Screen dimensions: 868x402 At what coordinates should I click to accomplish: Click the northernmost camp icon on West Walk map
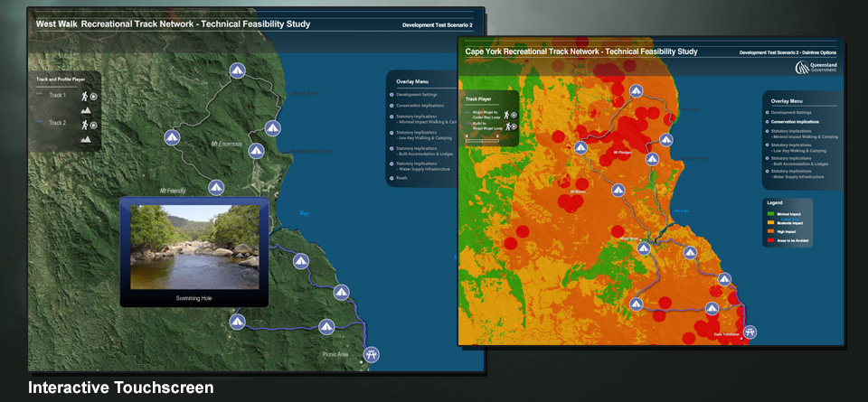(237, 70)
